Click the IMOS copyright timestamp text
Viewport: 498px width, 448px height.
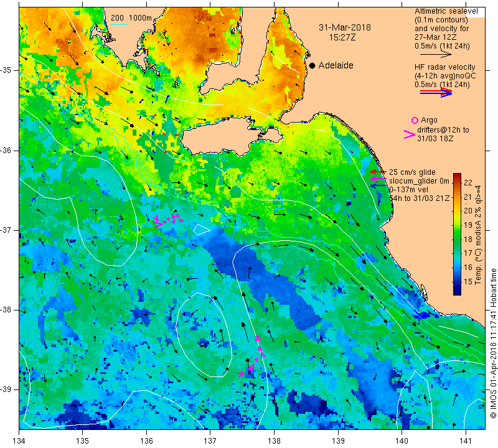tap(493, 343)
